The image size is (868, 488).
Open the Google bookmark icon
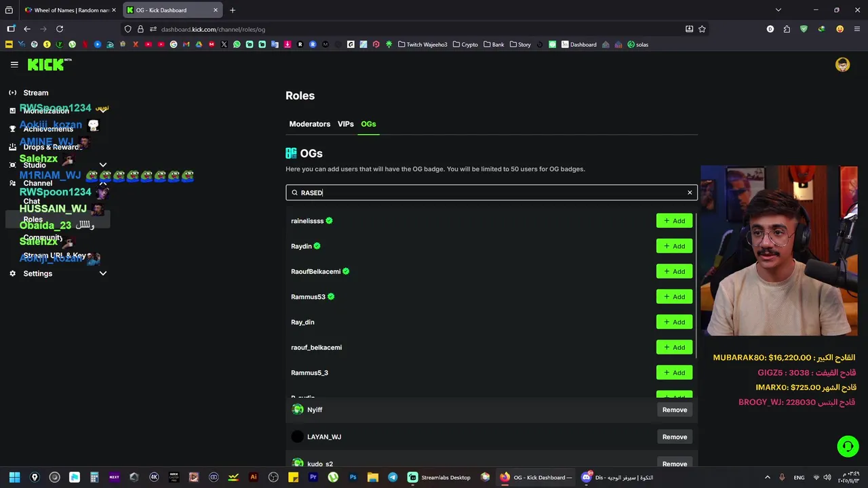tap(174, 45)
